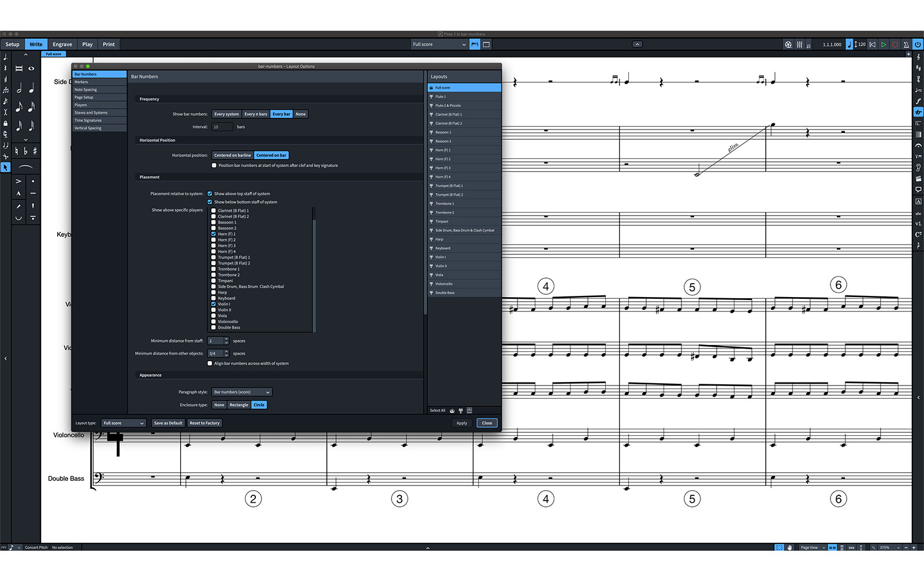Rewind to beginning of flow
The width and height of the screenshot is (924, 582).
(873, 45)
